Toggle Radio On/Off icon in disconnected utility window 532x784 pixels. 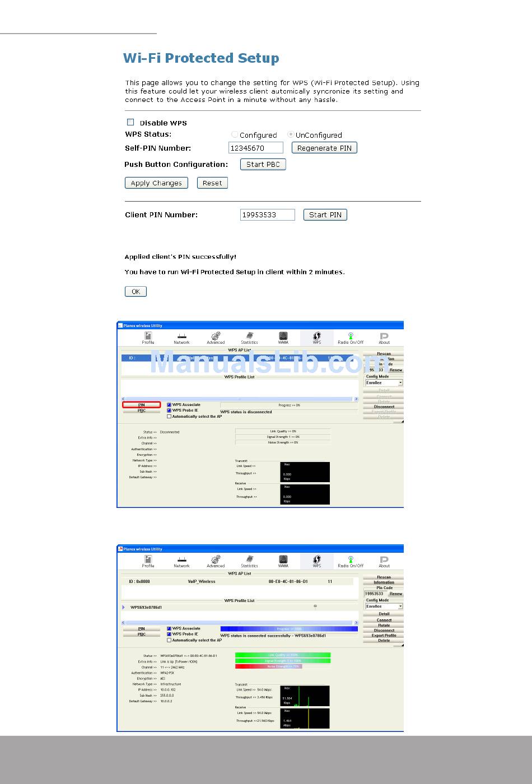351,338
